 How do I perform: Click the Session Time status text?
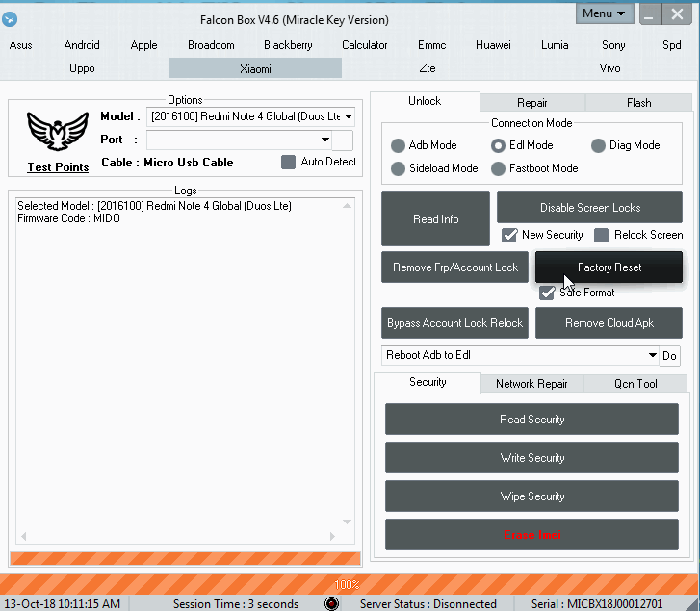click(x=235, y=604)
